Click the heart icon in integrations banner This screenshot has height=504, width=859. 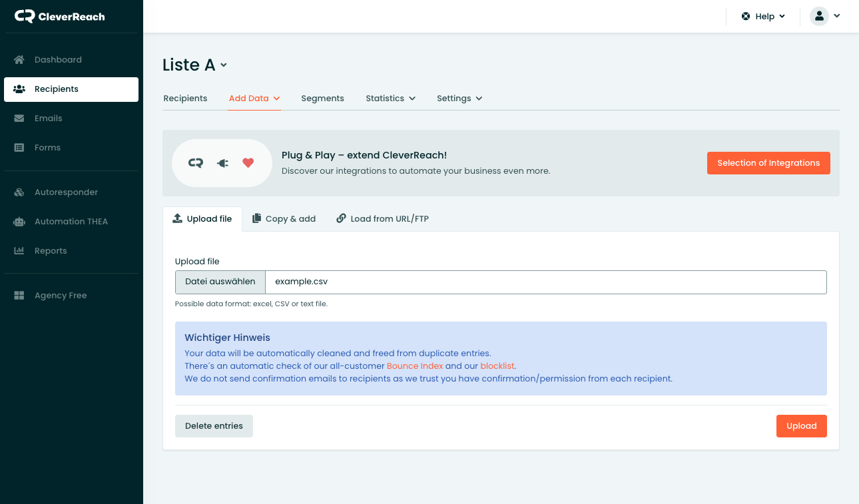click(x=248, y=162)
